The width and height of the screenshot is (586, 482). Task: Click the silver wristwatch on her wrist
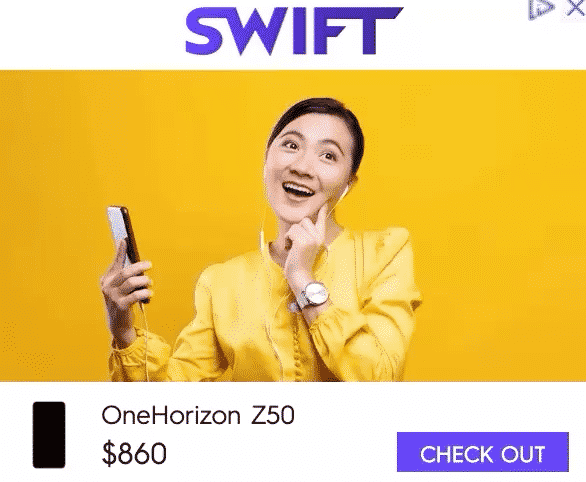(x=313, y=295)
